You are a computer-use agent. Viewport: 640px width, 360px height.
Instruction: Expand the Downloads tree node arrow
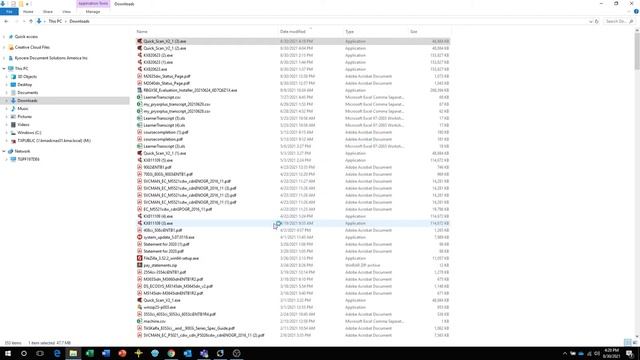[x=7, y=100]
